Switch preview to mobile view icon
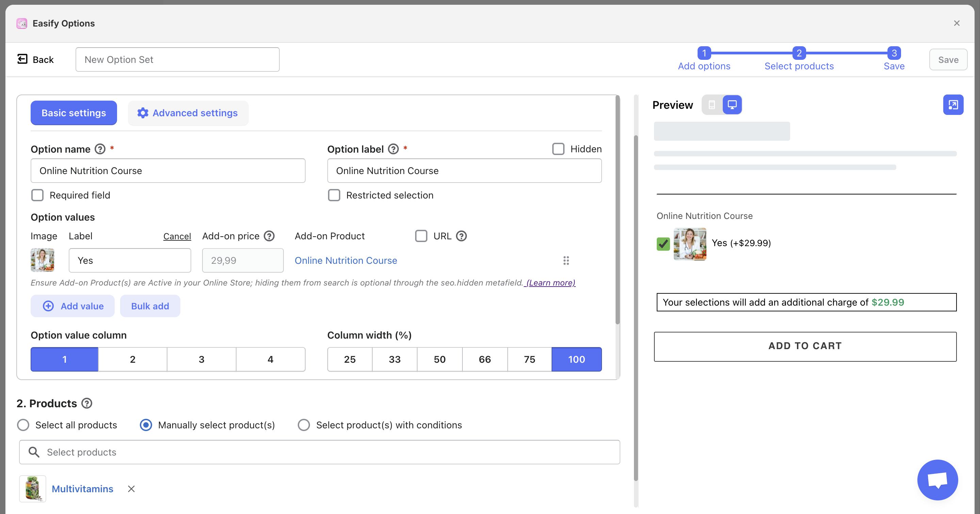The image size is (980, 514). [712, 105]
